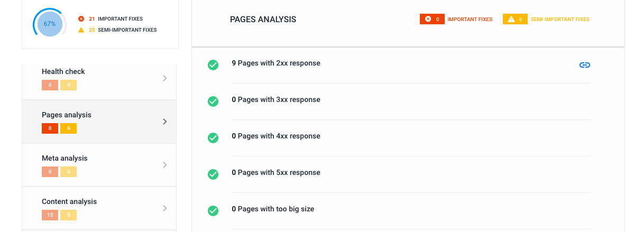Click the yellow Semi-Important Fixes badge in header

[515, 20]
